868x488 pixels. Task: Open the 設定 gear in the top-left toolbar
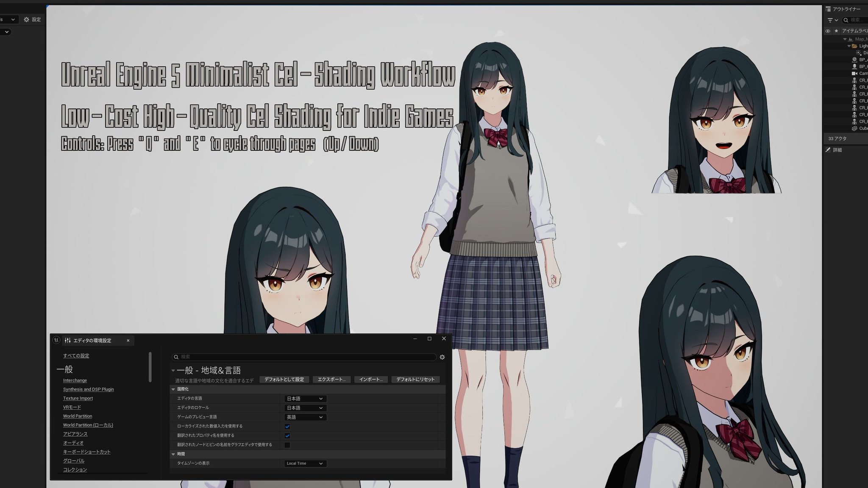[x=27, y=19]
